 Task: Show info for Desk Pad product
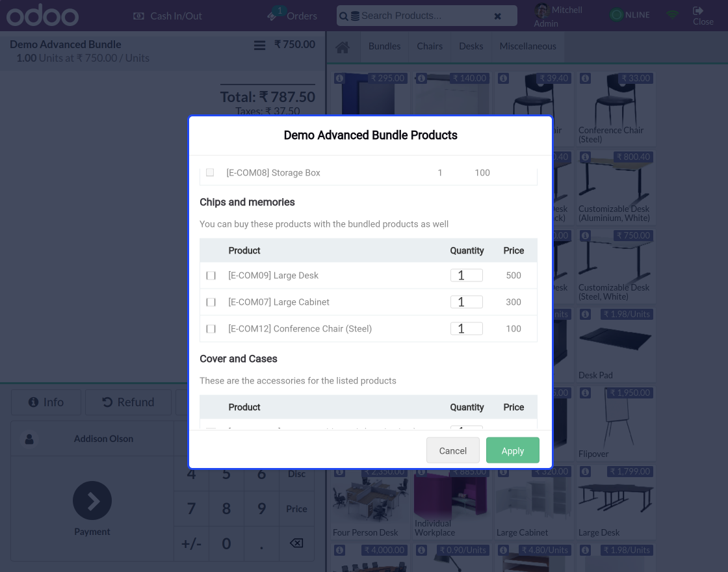coord(586,315)
